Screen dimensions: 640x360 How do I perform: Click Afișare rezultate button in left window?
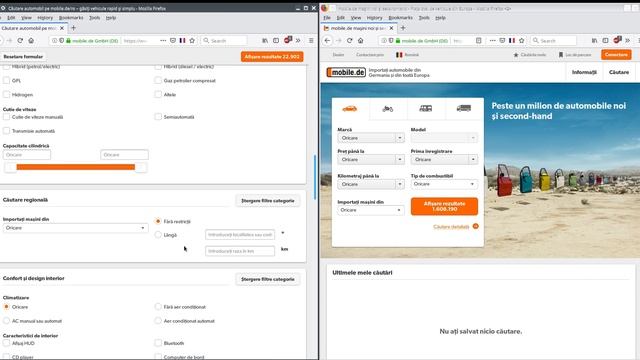point(272,57)
